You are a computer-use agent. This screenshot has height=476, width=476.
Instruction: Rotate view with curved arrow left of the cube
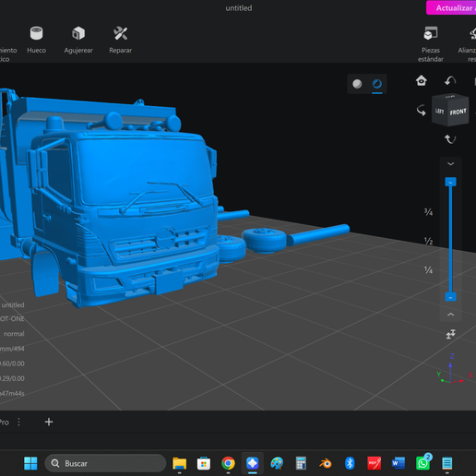point(422,111)
